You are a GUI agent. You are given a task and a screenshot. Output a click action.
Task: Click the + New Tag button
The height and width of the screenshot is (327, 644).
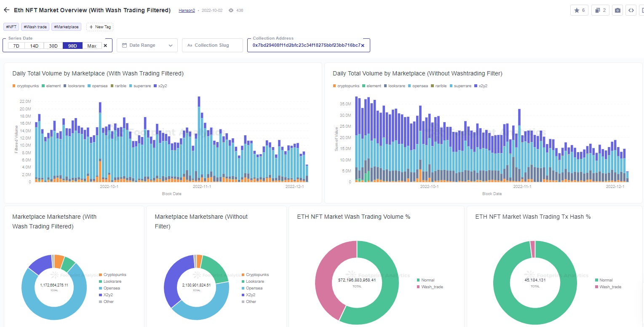tap(99, 26)
